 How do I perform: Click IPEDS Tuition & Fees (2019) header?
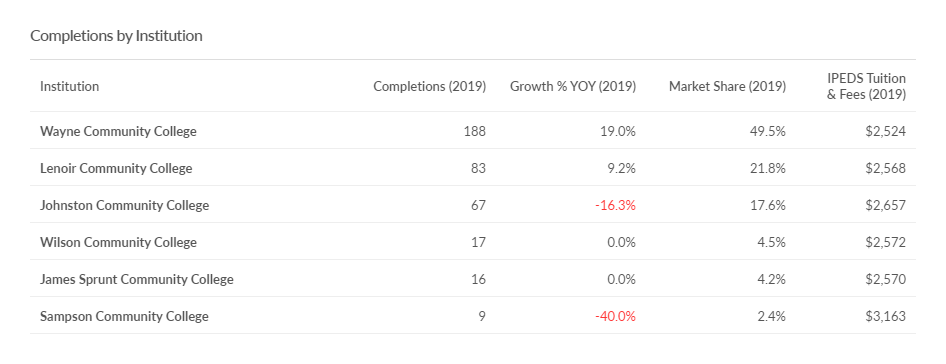[x=866, y=86]
